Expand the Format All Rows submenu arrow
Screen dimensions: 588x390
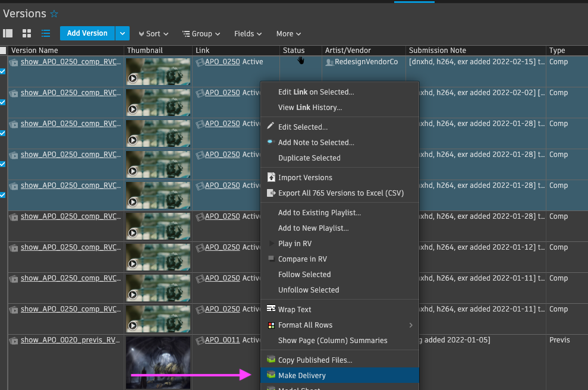click(x=411, y=325)
